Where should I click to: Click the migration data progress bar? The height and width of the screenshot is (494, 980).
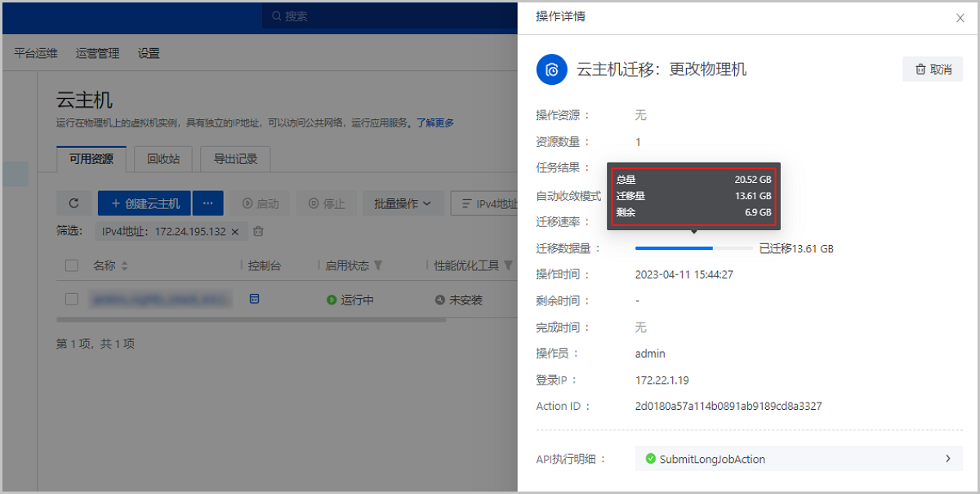pos(693,248)
